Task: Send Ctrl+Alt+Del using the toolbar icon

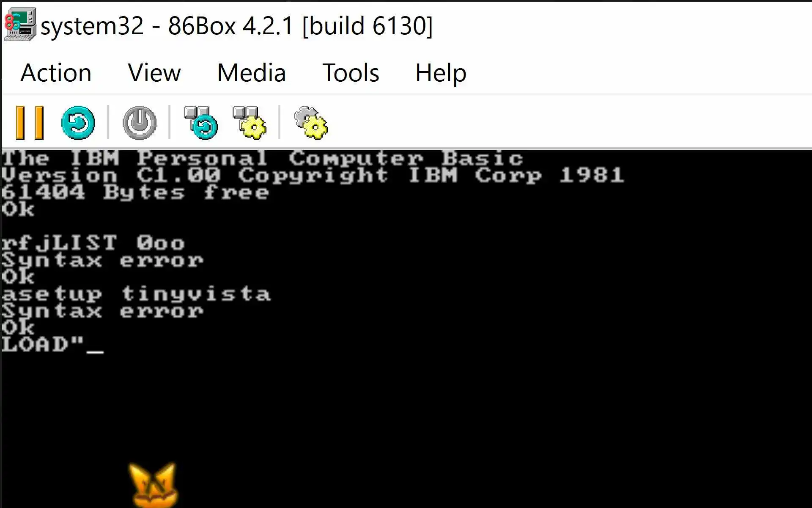Action: (201, 123)
